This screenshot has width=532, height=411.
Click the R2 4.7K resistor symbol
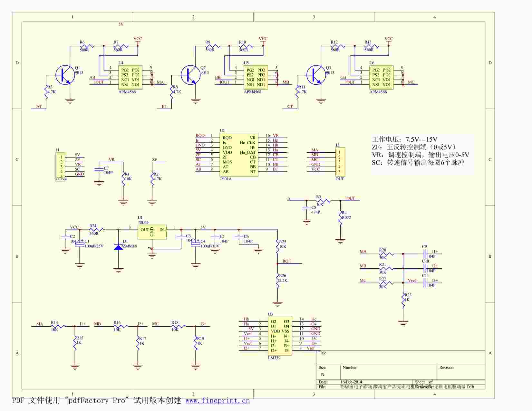pos(152,179)
